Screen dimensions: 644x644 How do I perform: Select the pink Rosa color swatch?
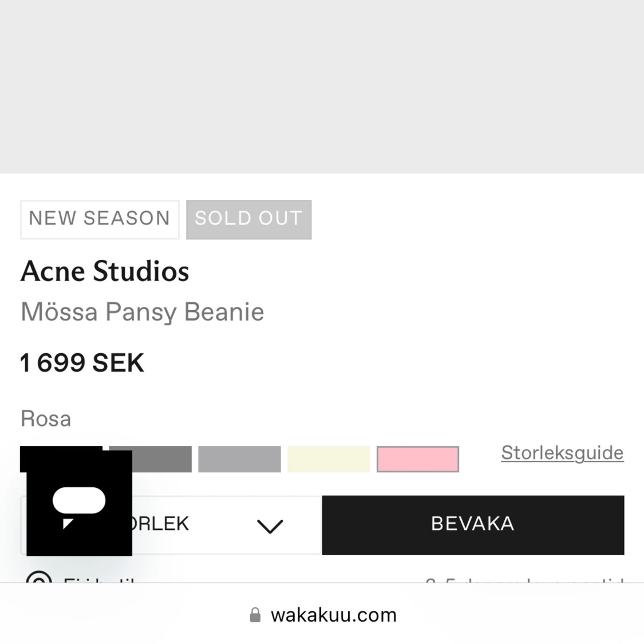(x=418, y=459)
